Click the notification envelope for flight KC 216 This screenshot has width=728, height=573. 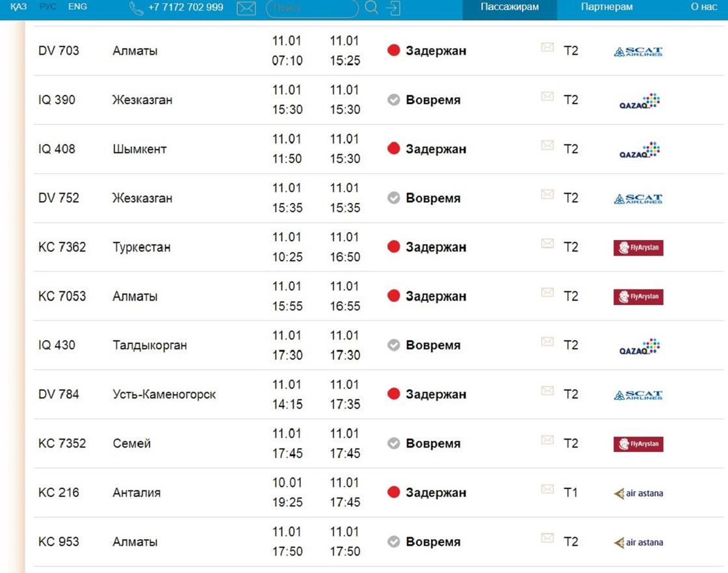547,489
